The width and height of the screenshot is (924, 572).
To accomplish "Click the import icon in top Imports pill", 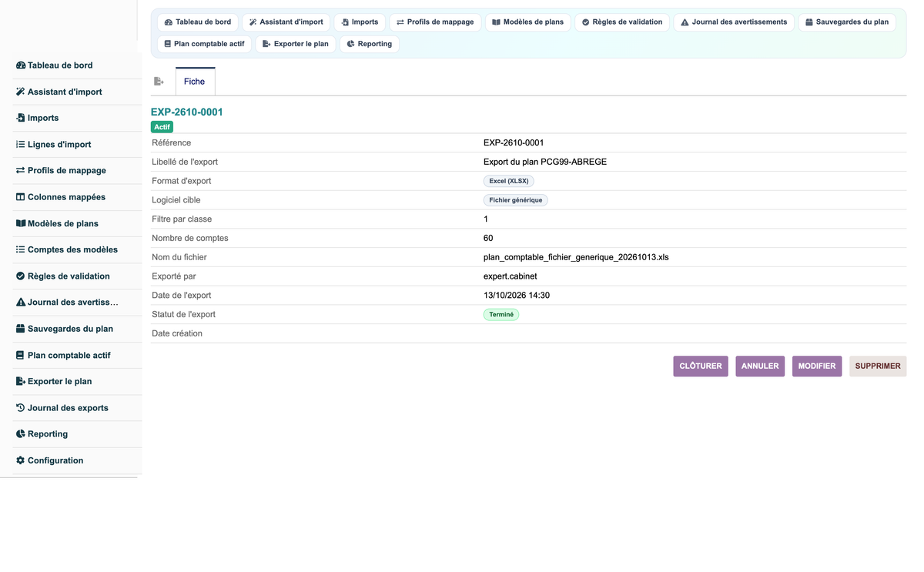I will pos(345,22).
